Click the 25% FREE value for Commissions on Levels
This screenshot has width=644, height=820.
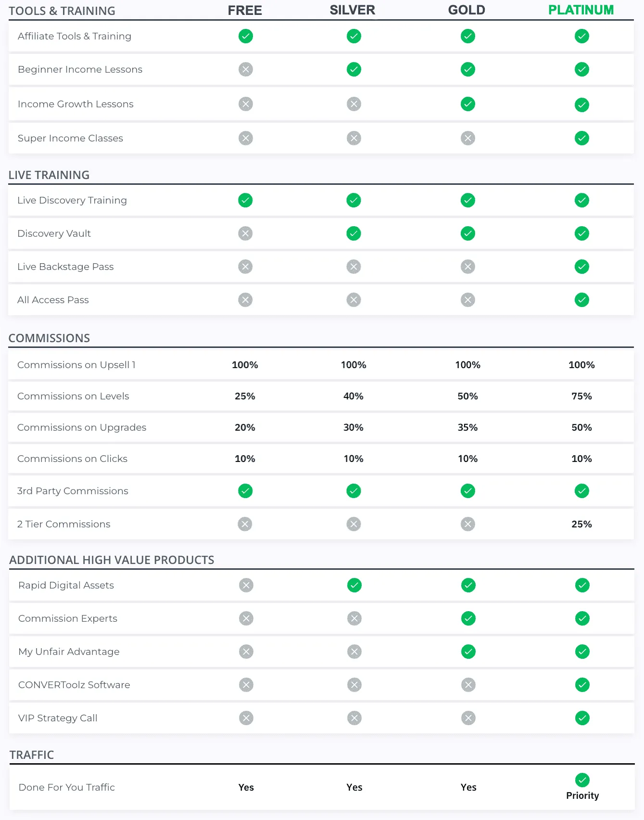coord(245,396)
